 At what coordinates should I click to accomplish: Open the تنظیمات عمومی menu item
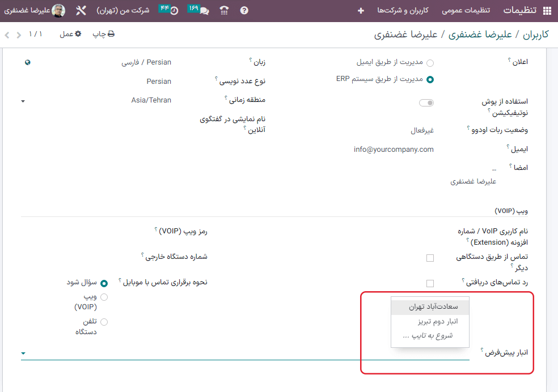point(466,10)
